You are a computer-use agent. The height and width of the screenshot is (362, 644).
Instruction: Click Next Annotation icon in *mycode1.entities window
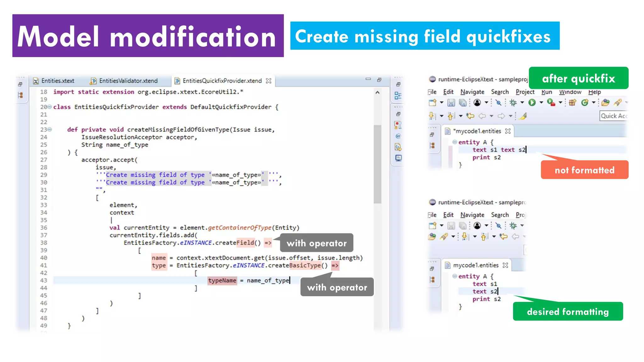433,116
